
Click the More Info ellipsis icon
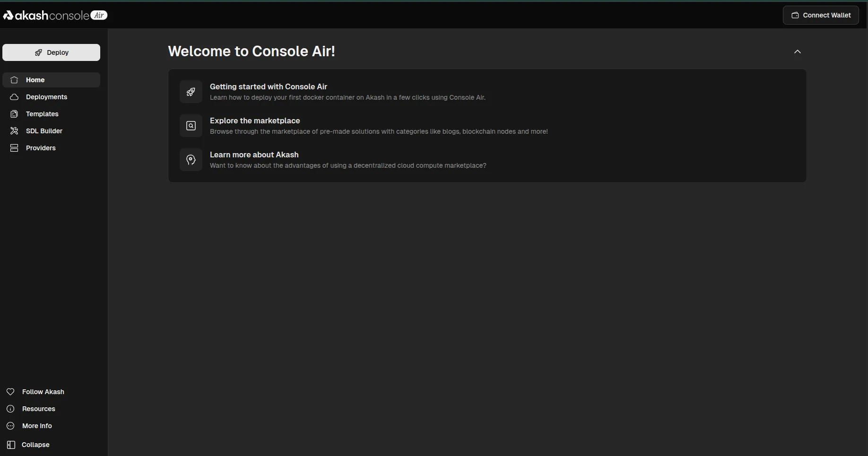(10, 426)
